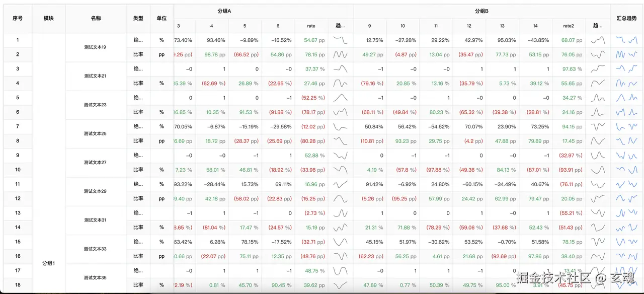
Task: Click the 汇总趋势 sparkline in row 5
Action: [626, 98]
